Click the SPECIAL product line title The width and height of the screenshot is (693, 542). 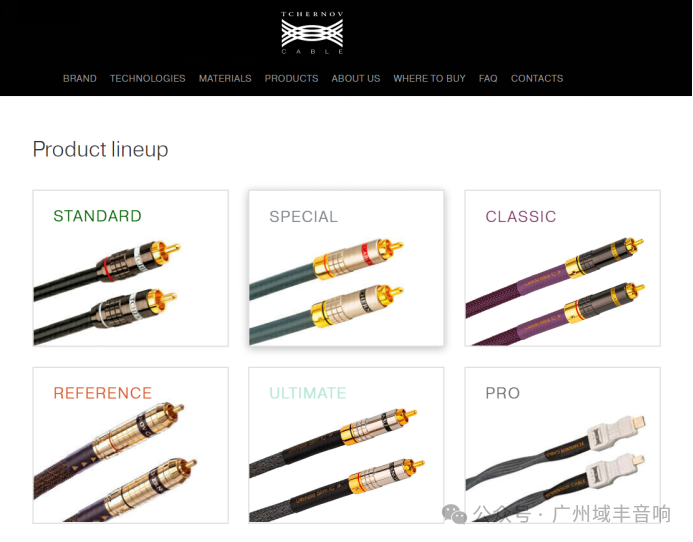(303, 217)
